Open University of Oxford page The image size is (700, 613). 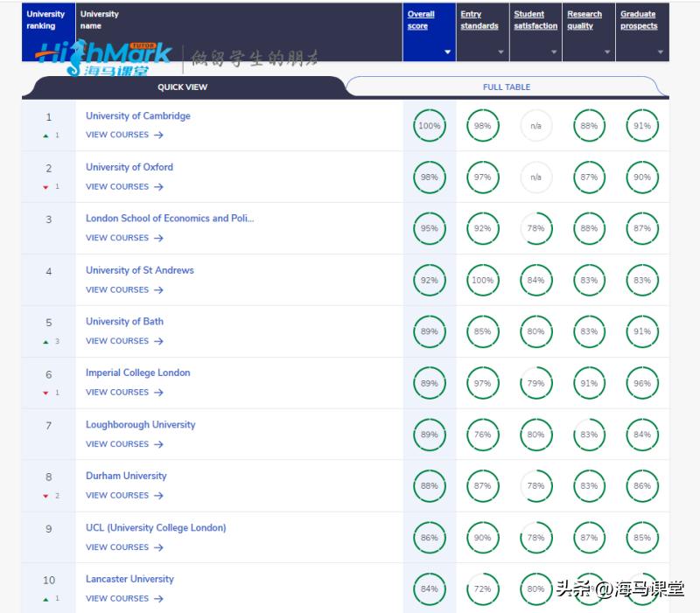click(x=129, y=167)
